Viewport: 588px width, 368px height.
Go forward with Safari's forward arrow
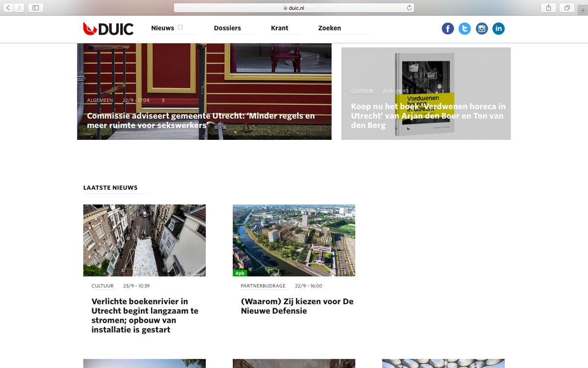tap(20, 7)
